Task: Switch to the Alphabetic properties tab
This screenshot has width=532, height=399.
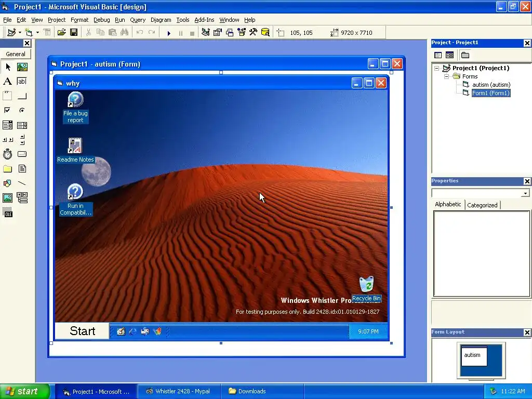Action: [x=448, y=204]
